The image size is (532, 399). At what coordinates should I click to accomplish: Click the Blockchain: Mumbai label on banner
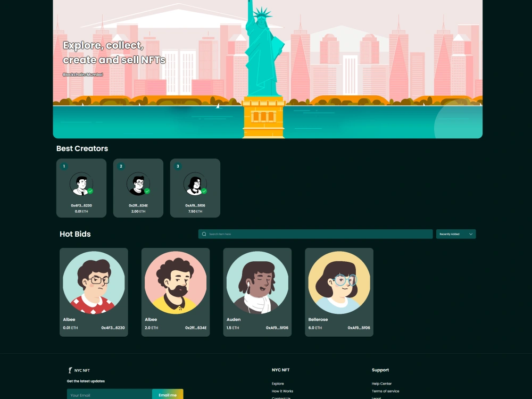(83, 74)
